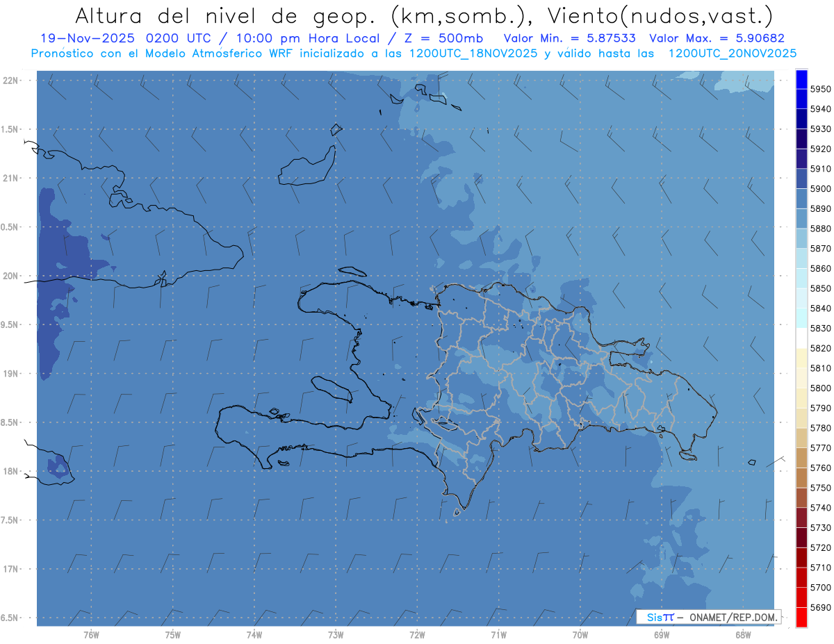Click the colorbar label '5860'
The image size is (834, 644).
tap(821, 268)
